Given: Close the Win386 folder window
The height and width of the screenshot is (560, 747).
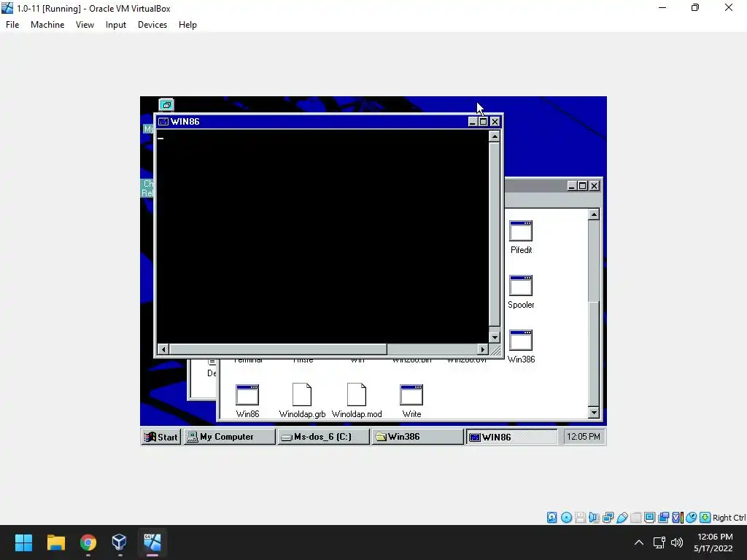Looking at the screenshot, I should (594, 186).
